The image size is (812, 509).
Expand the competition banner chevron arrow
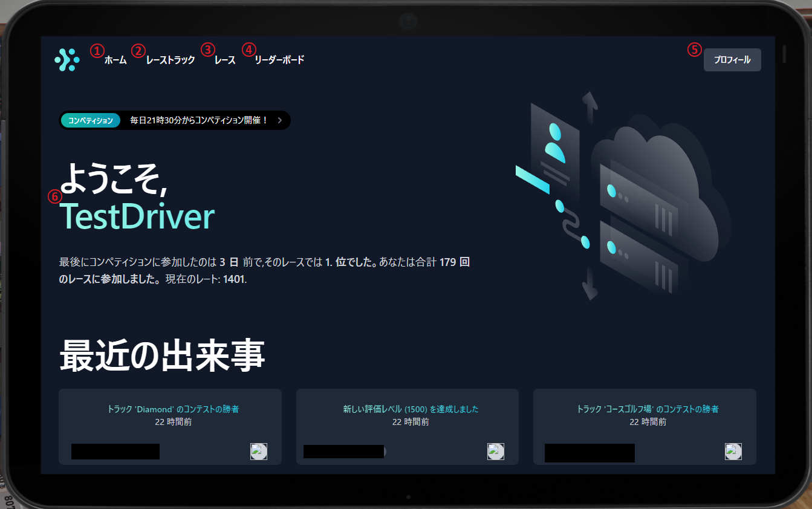pos(280,120)
